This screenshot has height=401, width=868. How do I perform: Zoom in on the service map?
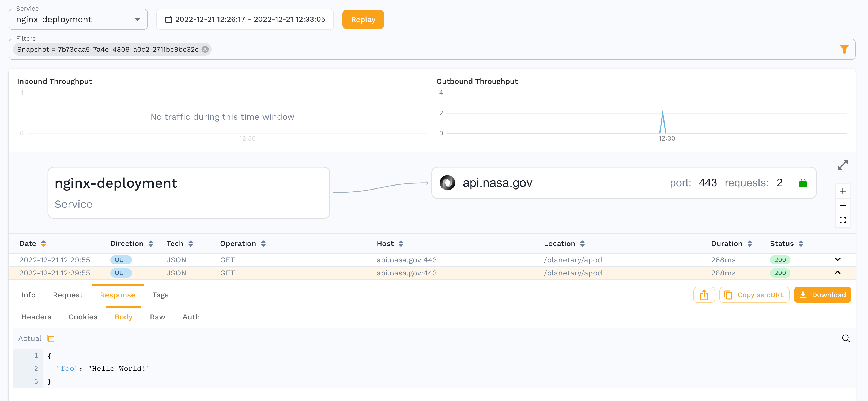click(843, 191)
